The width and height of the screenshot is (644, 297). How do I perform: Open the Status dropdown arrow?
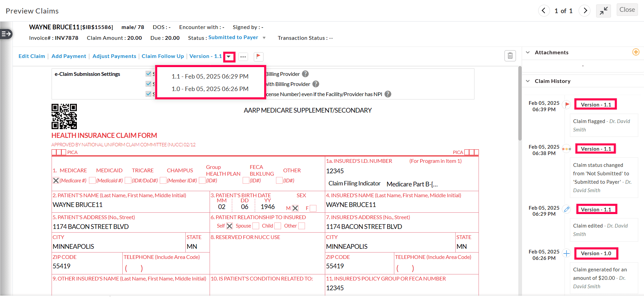(x=264, y=38)
